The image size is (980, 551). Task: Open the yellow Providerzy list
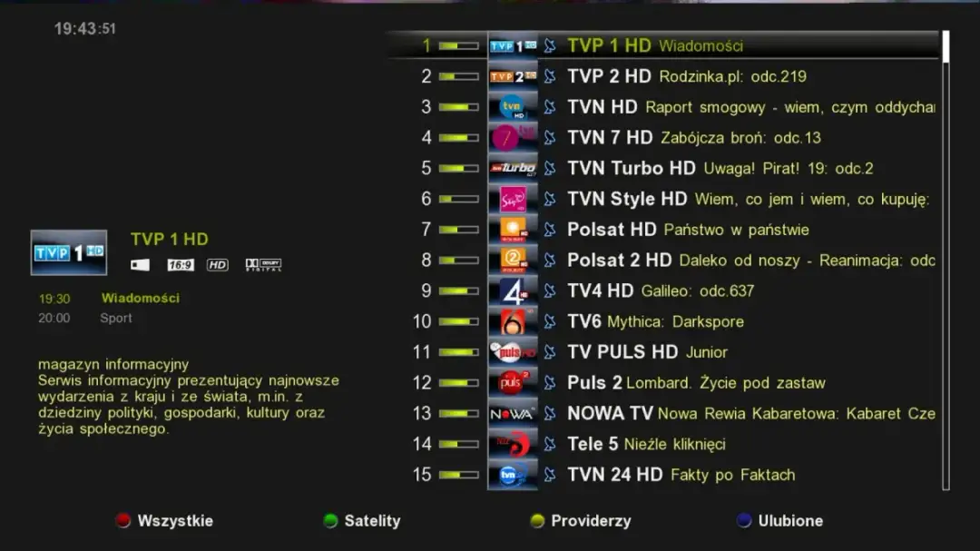(581, 521)
